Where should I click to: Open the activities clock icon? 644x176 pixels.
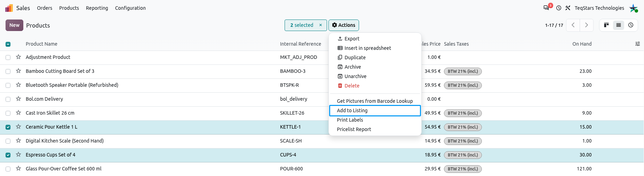pos(559,8)
